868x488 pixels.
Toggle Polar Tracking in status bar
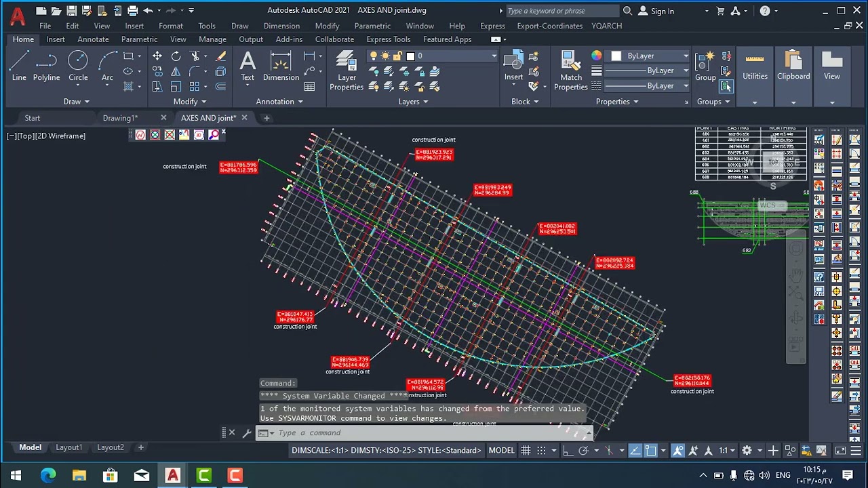pos(583,451)
